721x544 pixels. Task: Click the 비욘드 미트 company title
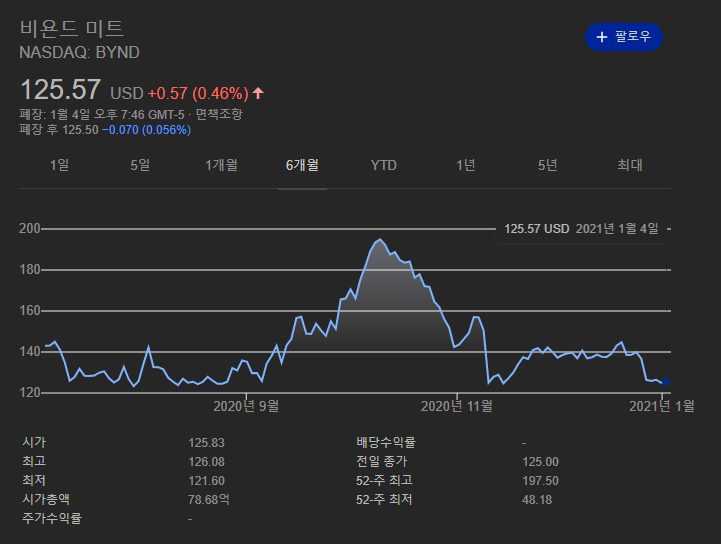coord(72,28)
